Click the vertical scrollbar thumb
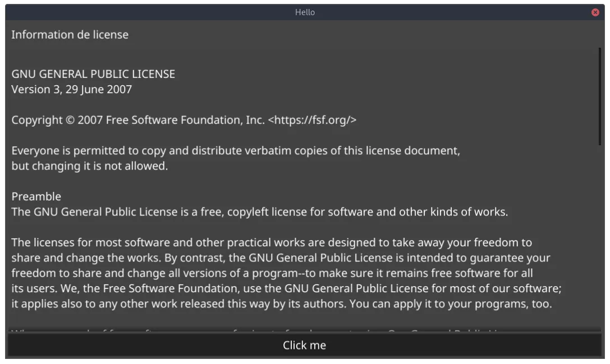610x364 pixels. 599,96
